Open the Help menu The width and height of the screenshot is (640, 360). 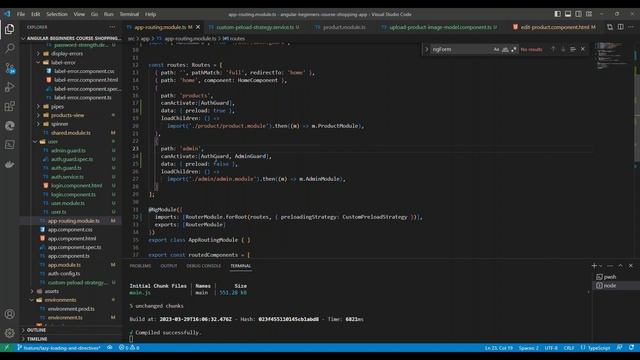(151, 14)
